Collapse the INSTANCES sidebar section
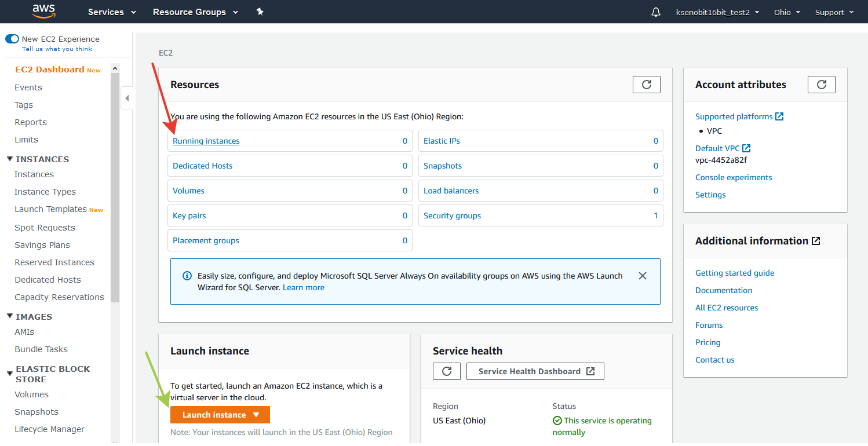 [10, 159]
